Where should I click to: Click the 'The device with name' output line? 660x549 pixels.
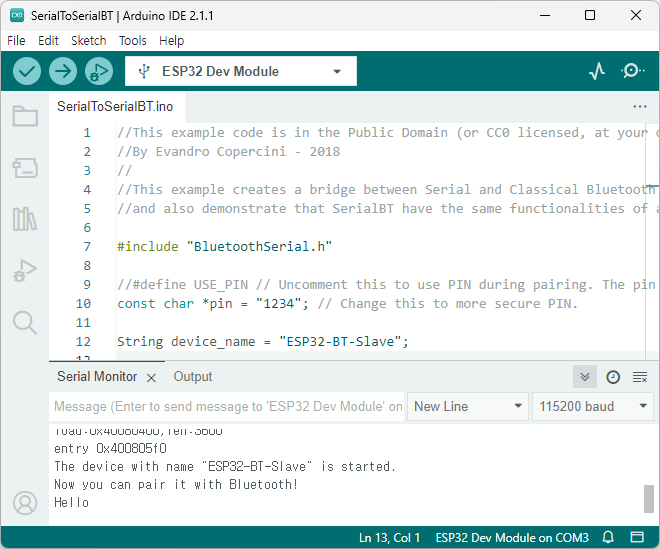coord(225,466)
